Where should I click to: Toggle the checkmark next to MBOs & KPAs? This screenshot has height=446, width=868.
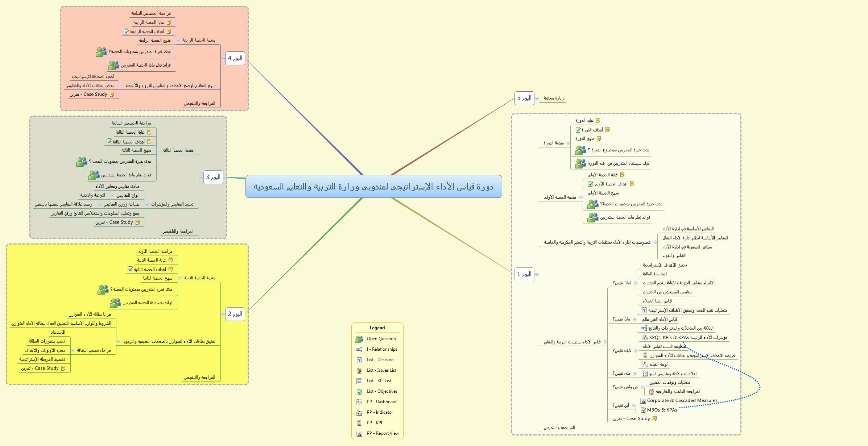pyautogui.click(x=644, y=410)
